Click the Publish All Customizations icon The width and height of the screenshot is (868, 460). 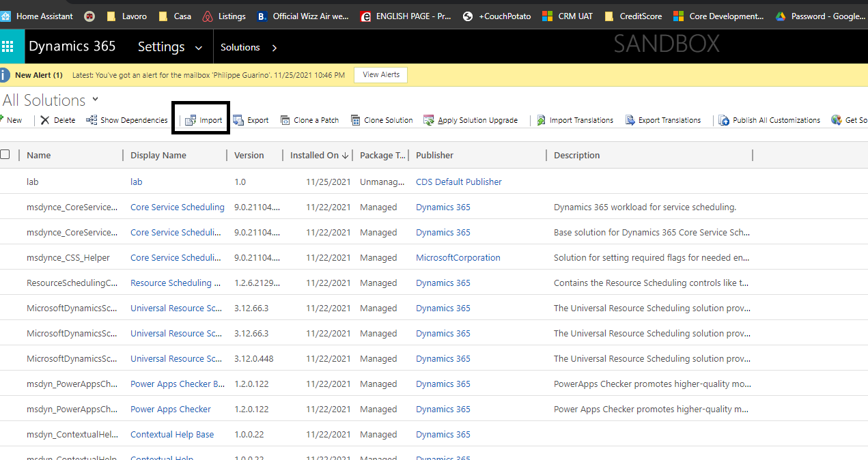click(724, 120)
